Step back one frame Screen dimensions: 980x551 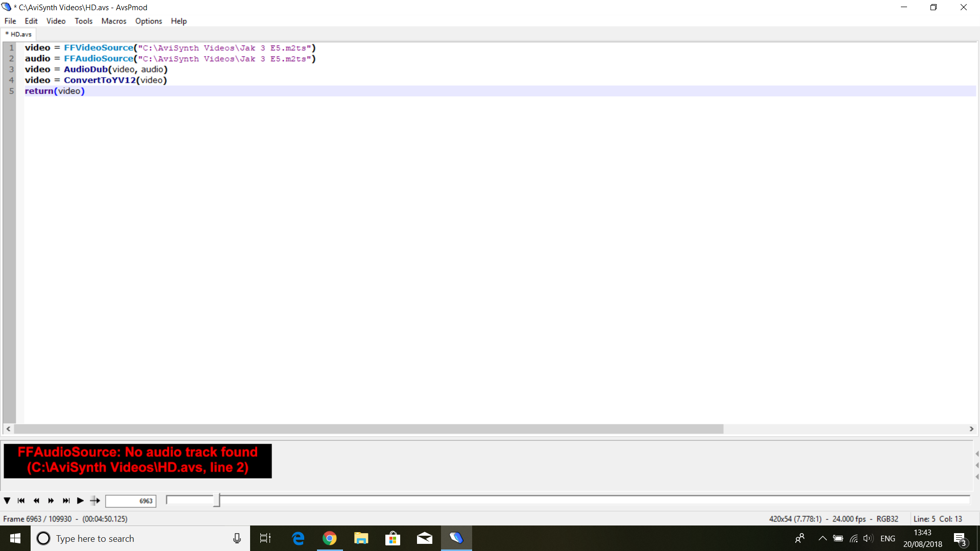pos(36,500)
